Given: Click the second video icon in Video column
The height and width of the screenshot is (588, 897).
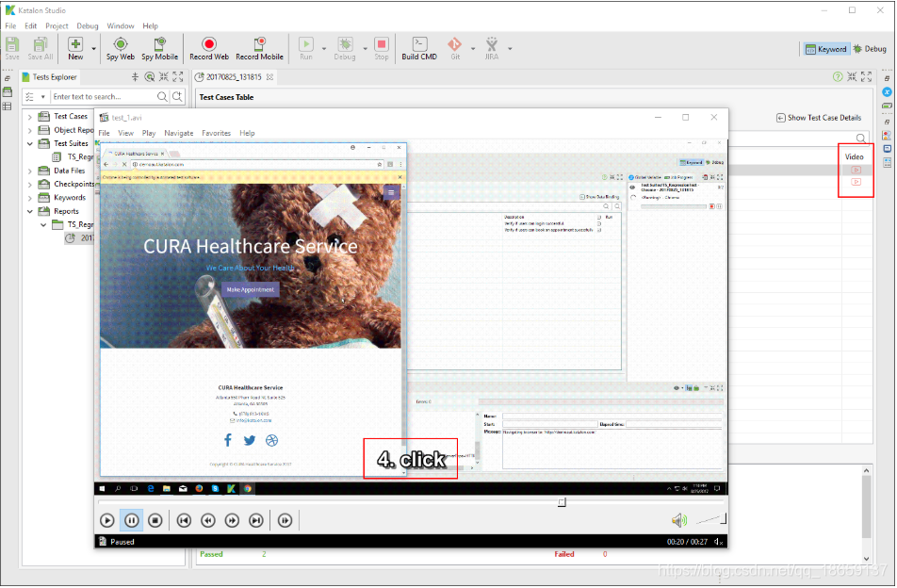Looking at the screenshot, I should point(856,182).
